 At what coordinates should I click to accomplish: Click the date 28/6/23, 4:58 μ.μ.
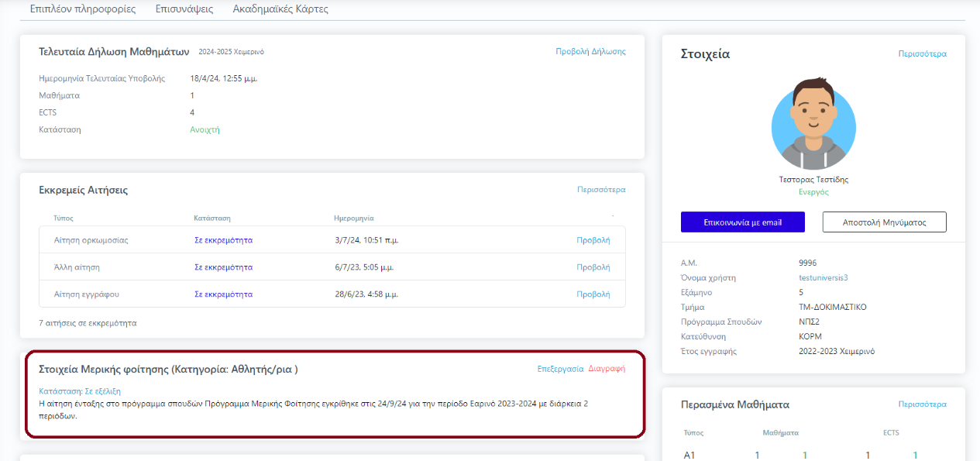click(367, 294)
